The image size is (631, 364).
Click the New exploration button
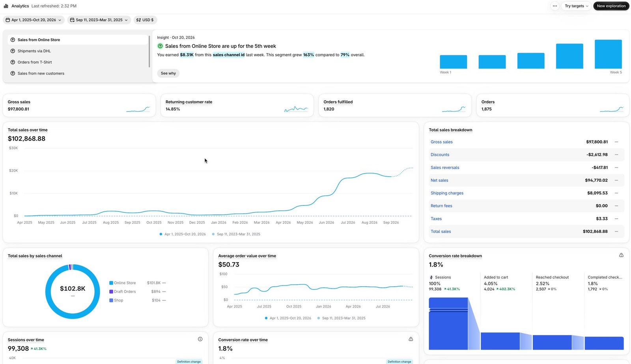(x=611, y=6)
